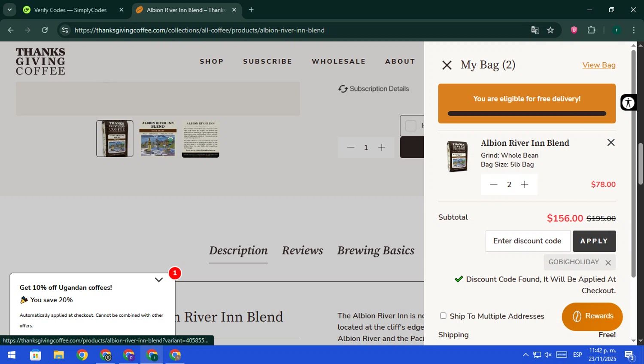Viewport: 644px width, 364px height.
Task: Select the first coffee bag thumbnail
Action: 115,139
